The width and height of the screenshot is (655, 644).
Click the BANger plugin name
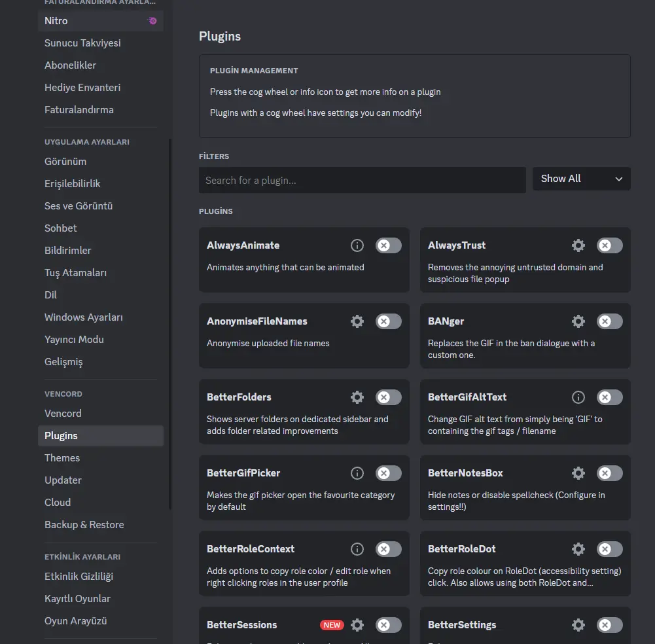click(446, 321)
